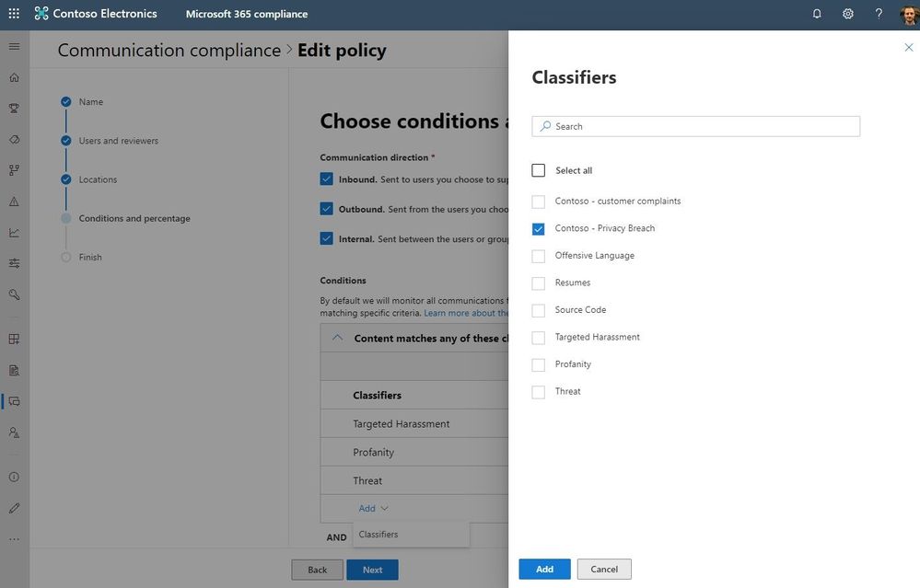Uncheck Contoso - Privacy Breach classifier
The image size is (920, 588).
[539, 229]
